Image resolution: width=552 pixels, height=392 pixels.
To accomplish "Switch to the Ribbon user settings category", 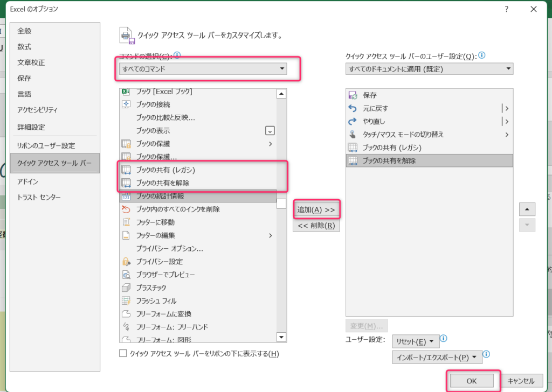I will (46, 146).
